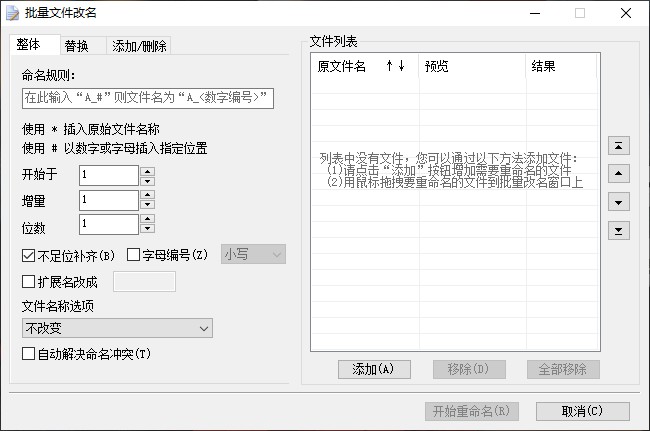Click into the 开始于 number field
This screenshot has width=650, height=431.
(109, 175)
